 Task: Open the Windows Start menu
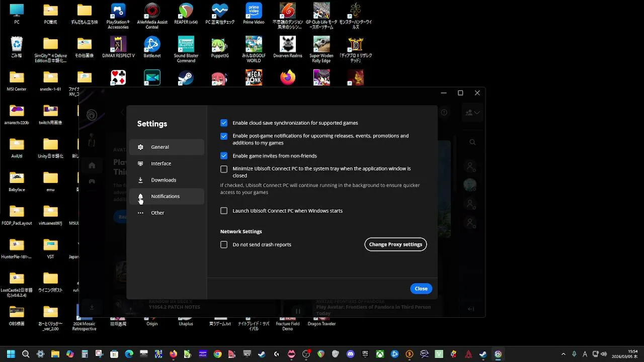point(11,354)
